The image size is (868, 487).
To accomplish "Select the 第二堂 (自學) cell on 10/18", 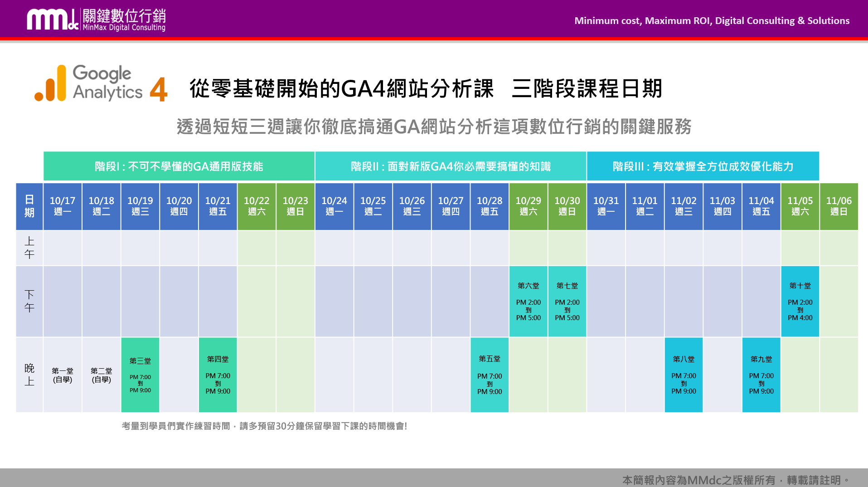I will [x=101, y=375].
